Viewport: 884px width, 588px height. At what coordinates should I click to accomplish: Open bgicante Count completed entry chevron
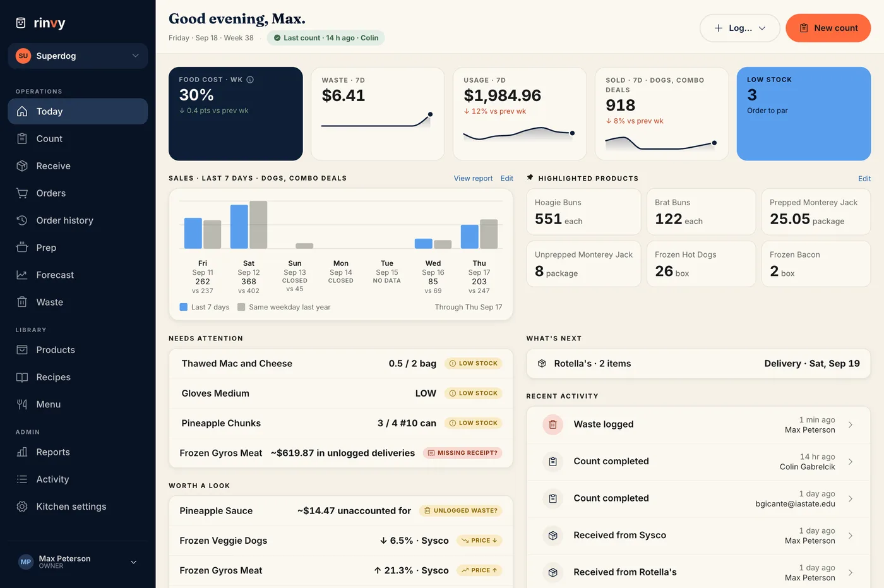click(x=851, y=498)
